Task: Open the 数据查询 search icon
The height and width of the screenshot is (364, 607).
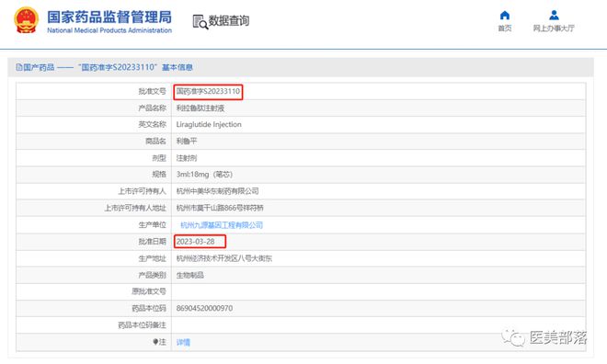Action: click(x=200, y=22)
